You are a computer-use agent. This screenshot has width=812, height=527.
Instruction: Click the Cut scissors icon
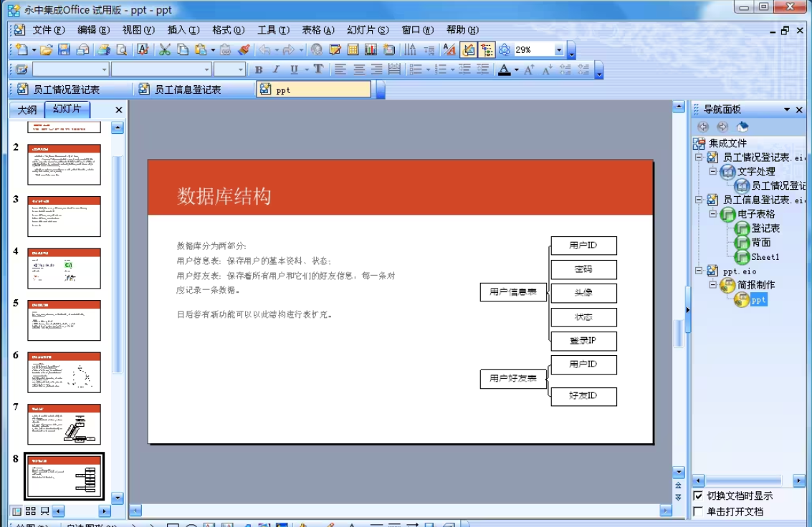pyautogui.click(x=165, y=50)
